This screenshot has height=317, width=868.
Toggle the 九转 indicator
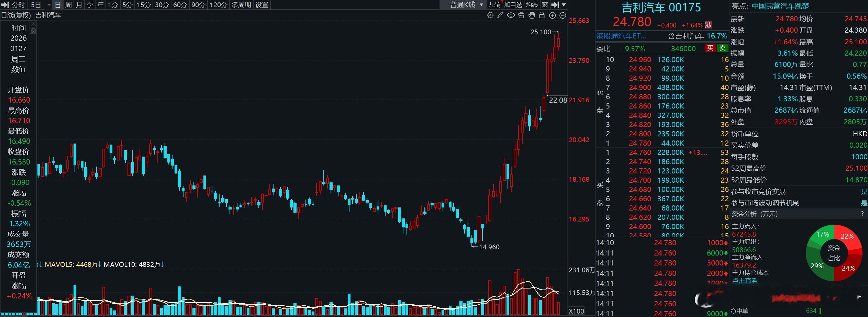click(494, 5)
